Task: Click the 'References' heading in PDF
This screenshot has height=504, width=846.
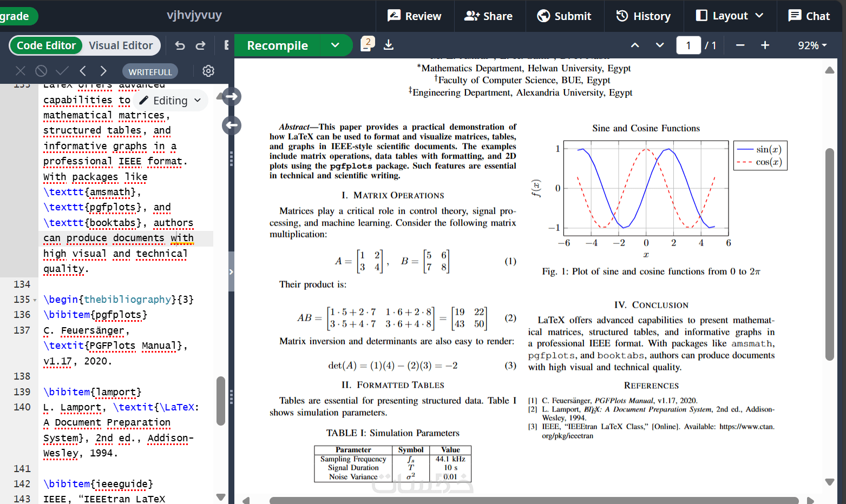Action: click(x=651, y=386)
